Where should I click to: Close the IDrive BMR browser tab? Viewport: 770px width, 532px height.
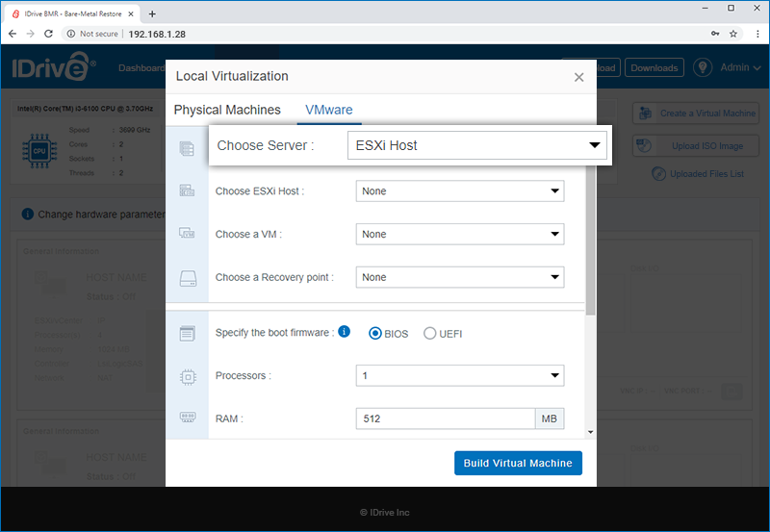[x=131, y=13]
